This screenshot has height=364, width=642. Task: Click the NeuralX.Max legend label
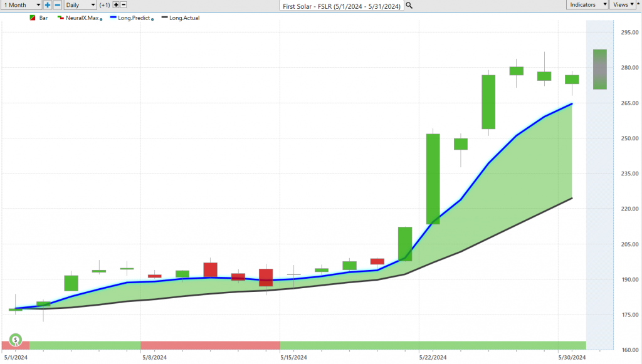[x=82, y=18]
